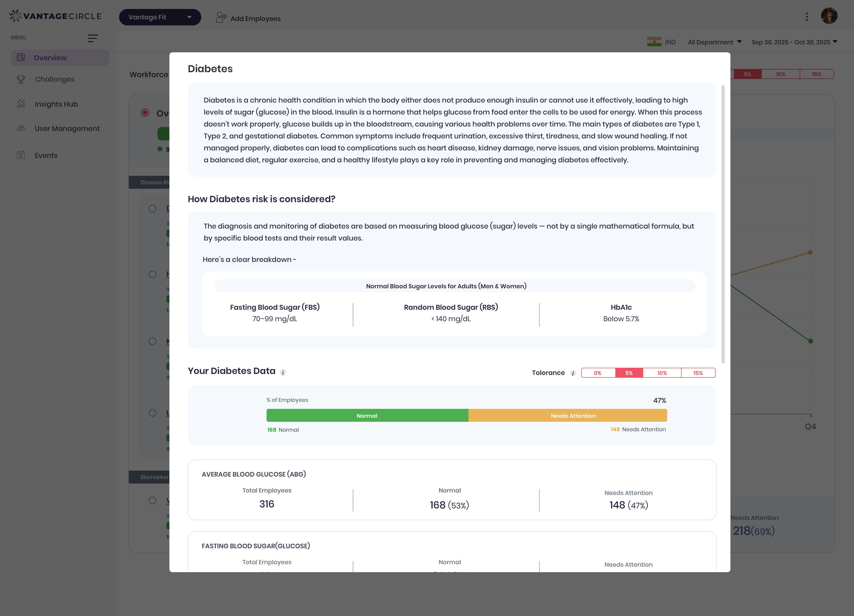Click the profile avatar

pos(829,15)
